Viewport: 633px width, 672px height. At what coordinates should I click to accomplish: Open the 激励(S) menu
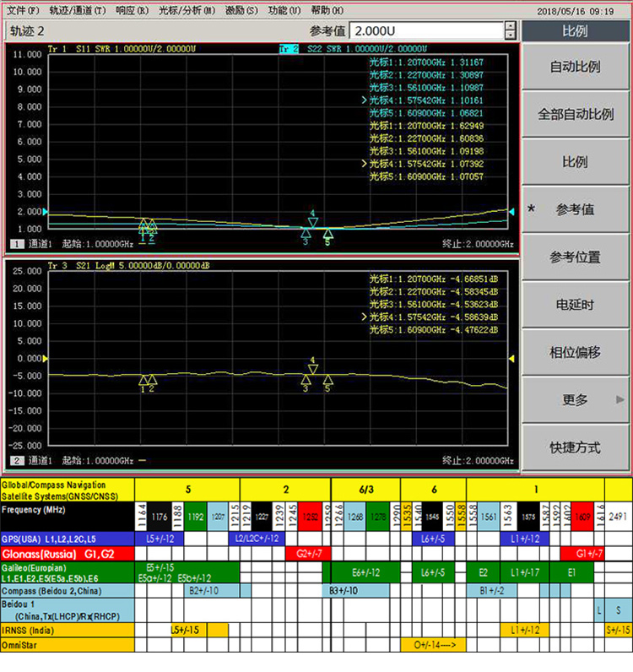pyautogui.click(x=241, y=10)
